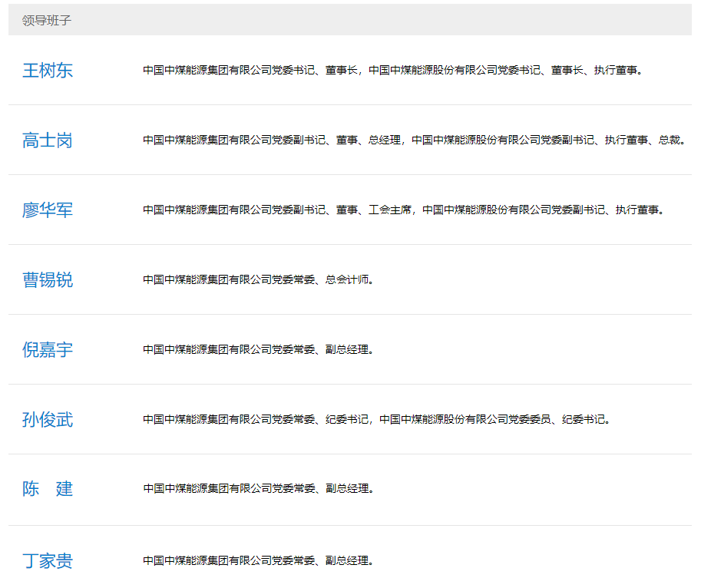Viewport: 701px width, 588px height.
Task: Open the profile link for 廖华军
Action: pos(48,210)
